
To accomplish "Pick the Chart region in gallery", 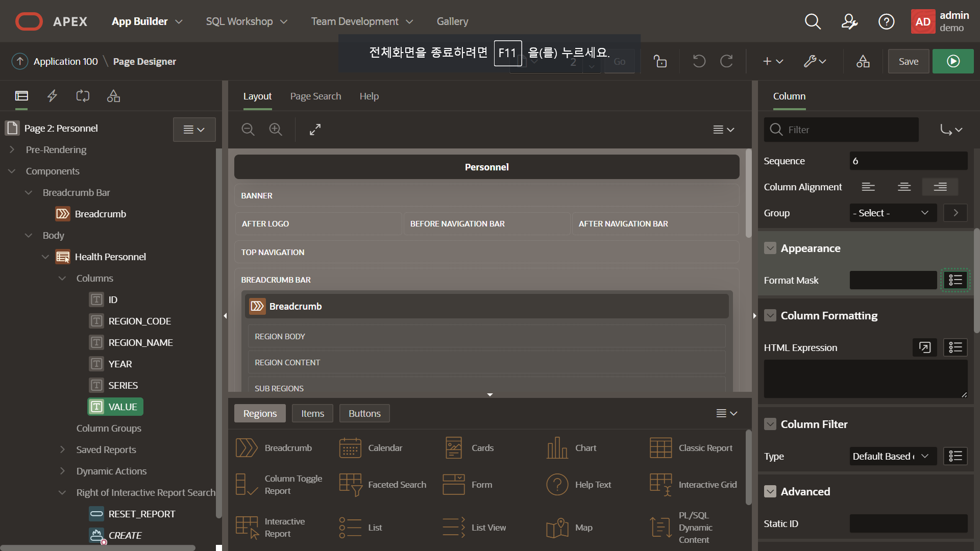I will click(x=571, y=448).
